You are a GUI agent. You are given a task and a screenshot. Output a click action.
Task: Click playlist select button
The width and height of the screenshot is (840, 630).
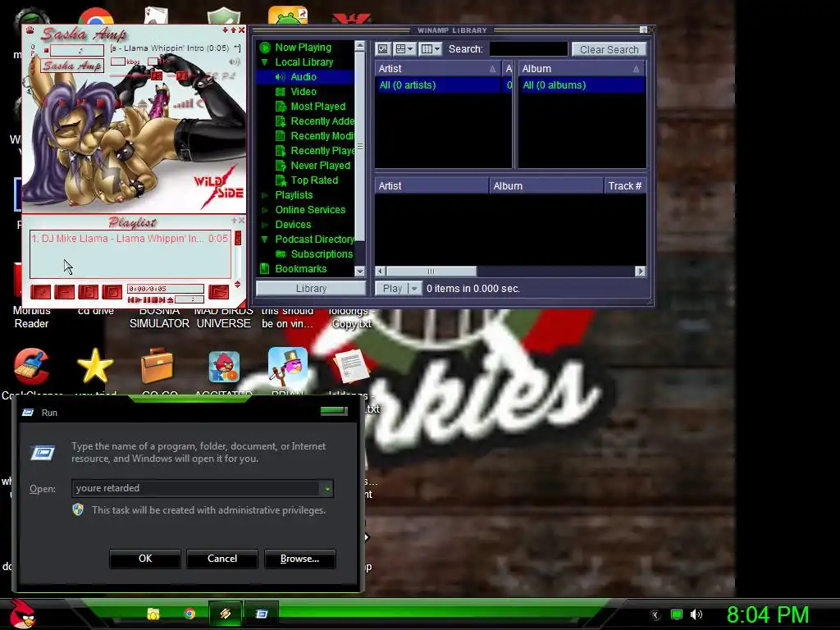89,292
